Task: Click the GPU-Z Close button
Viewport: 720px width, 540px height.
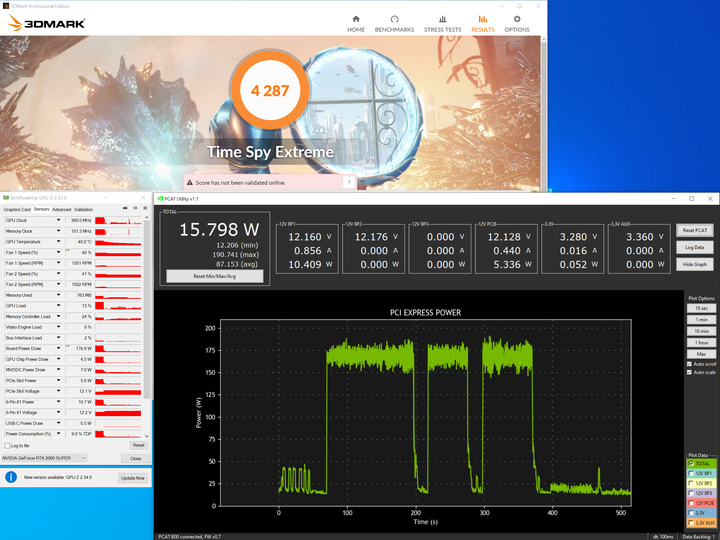Action: 135,458
